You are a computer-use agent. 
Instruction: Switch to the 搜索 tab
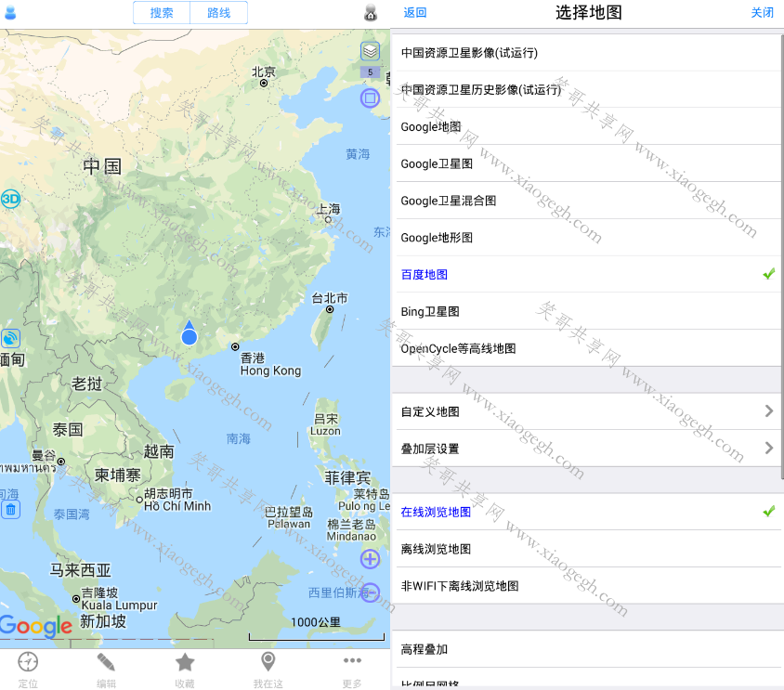162,12
